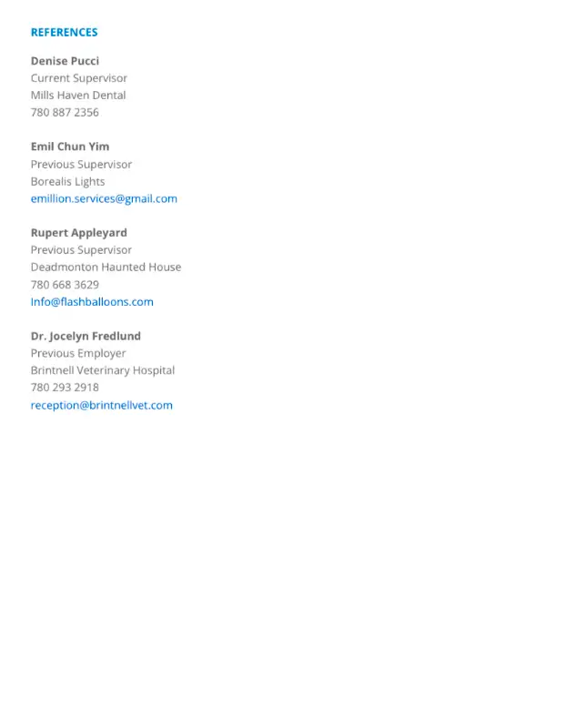567x728 pixels.
Task: Click the Brintnell Veterinary Hospital text
Action: pyautogui.click(x=103, y=370)
